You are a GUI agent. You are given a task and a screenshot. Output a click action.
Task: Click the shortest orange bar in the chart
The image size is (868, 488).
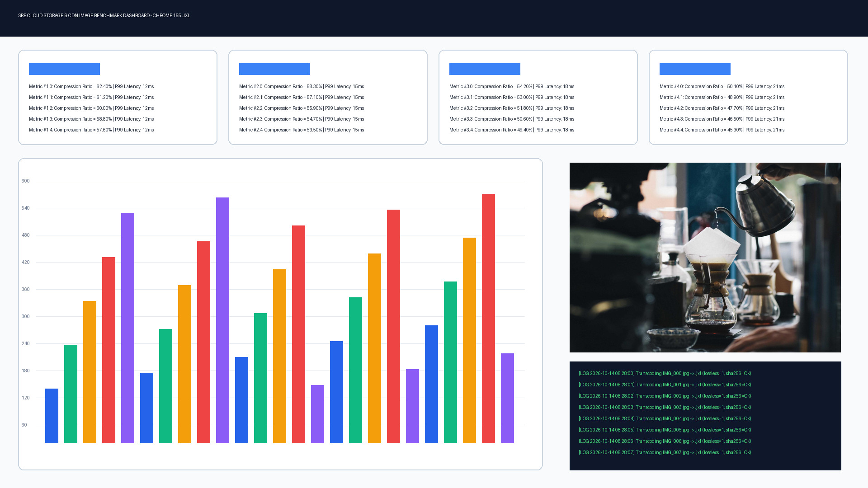90,372
